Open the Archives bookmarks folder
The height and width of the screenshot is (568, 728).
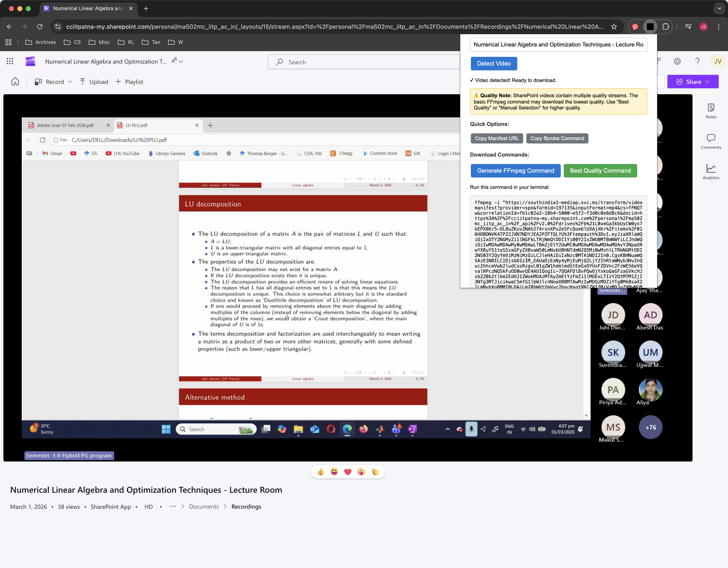pyautogui.click(x=41, y=42)
